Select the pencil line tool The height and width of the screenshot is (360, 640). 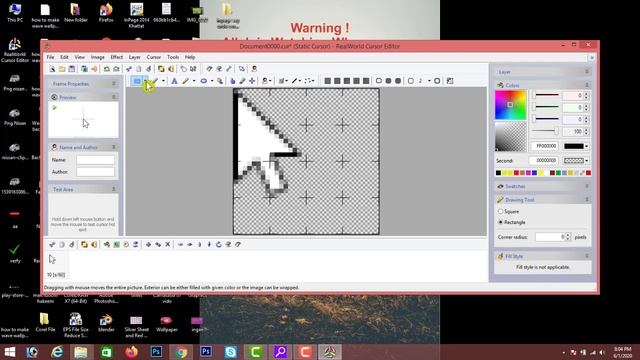186,81
